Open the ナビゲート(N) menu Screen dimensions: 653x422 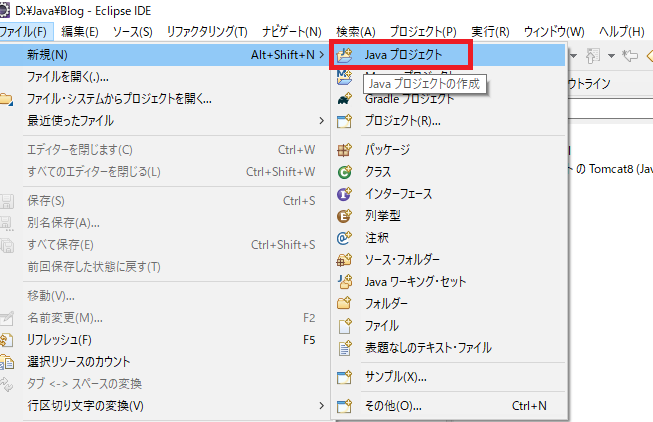point(292,32)
